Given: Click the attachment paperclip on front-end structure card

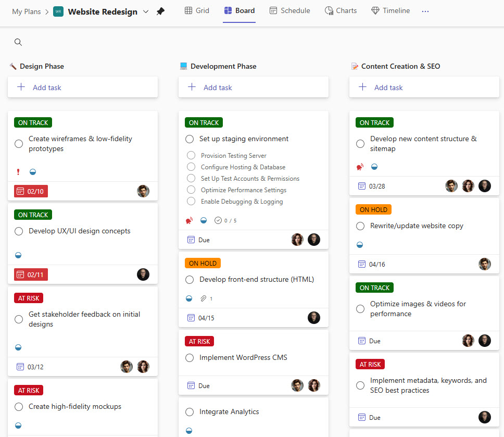Looking at the screenshot, I should [203, 298].
